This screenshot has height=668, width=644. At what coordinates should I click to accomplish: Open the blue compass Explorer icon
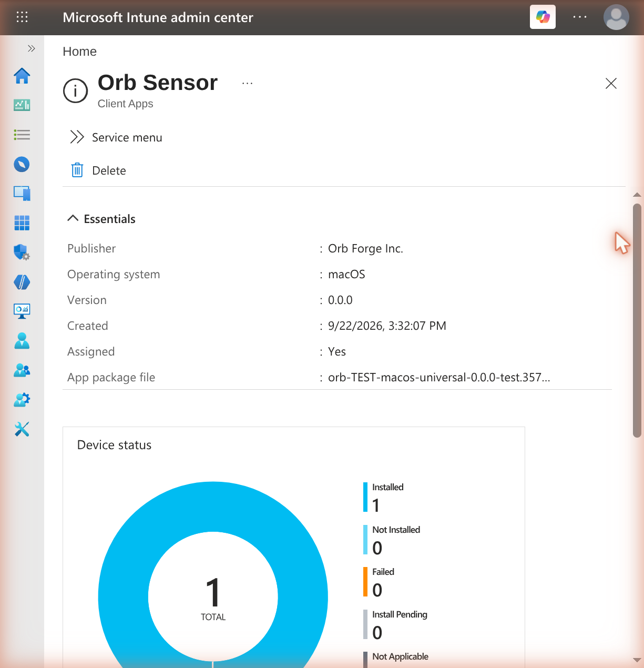point(22,165)
